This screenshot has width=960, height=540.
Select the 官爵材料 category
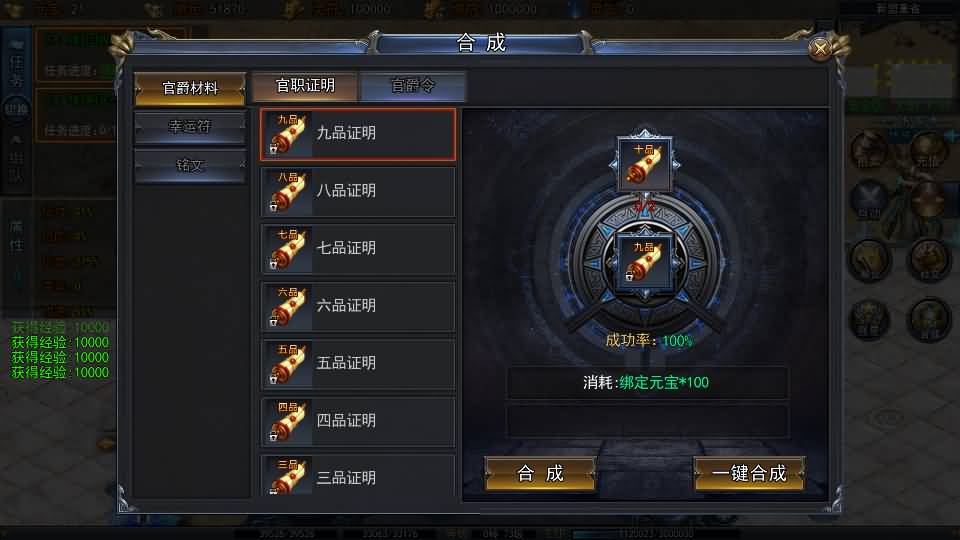tap(190, 88)
